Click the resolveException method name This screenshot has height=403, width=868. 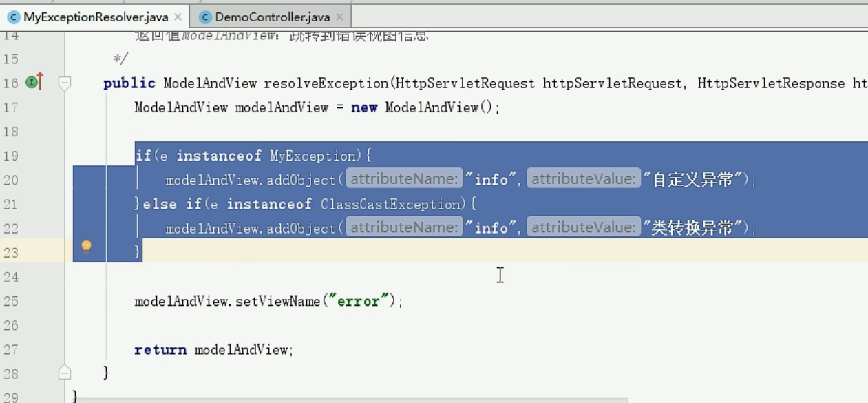click(327, 83)
